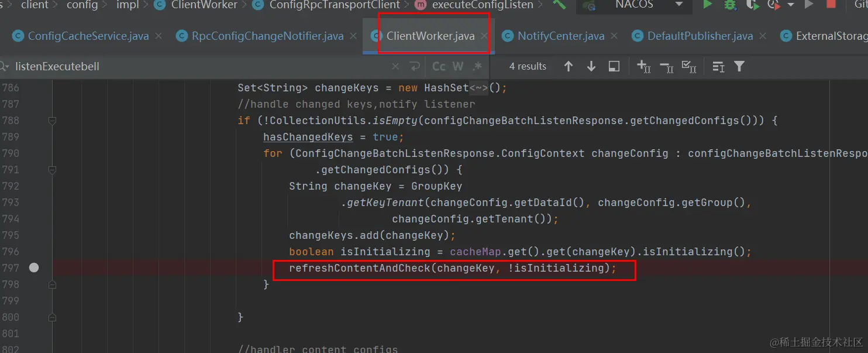Toggle whole Words search option

[458, 66]
